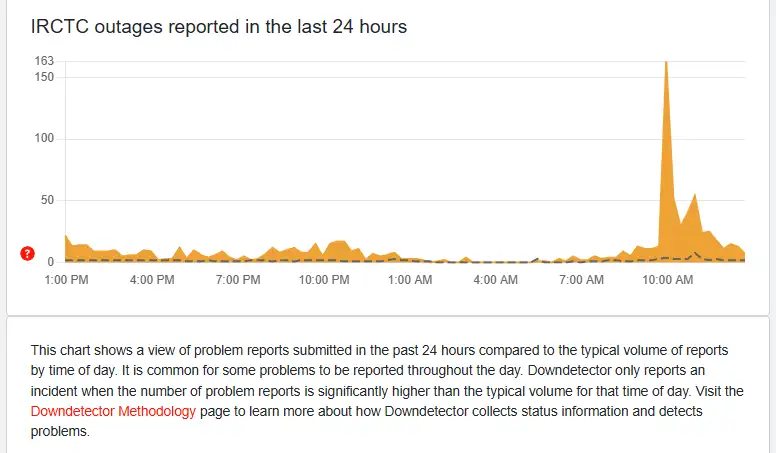Open the Downdetector Methodology link
This screenshot has height=453, width=776.
[113, 411]
